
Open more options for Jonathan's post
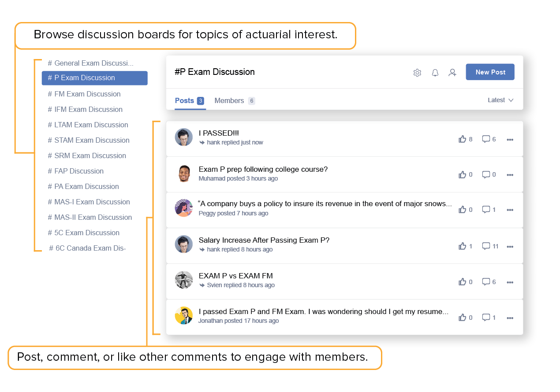tap(510, 318)
